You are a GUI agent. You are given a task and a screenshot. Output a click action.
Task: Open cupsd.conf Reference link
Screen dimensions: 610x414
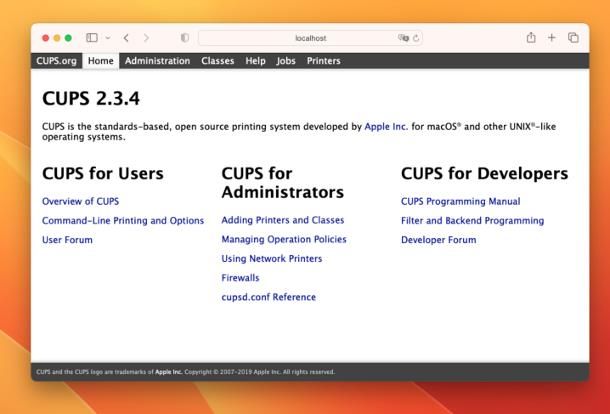tap(268, 297)
